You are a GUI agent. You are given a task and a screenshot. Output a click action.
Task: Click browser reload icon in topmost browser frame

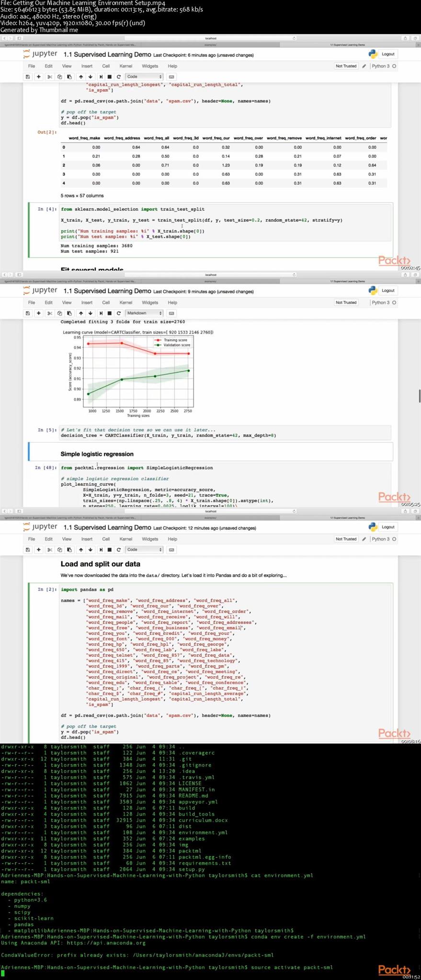pos(294,38)
